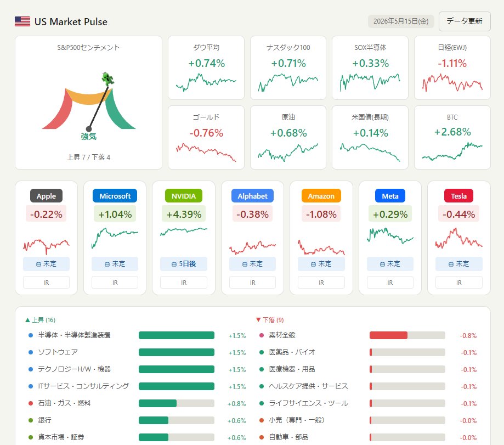Click the 資本市場・証券 progress bar
Image resolution: width=504 pixels, height=445 pixels.
click(x=177, y=437)
